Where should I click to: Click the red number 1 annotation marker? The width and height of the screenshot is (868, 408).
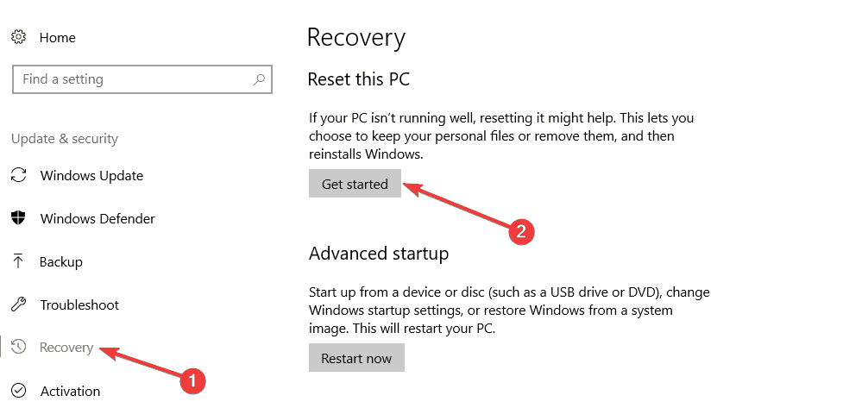(192, 381)
